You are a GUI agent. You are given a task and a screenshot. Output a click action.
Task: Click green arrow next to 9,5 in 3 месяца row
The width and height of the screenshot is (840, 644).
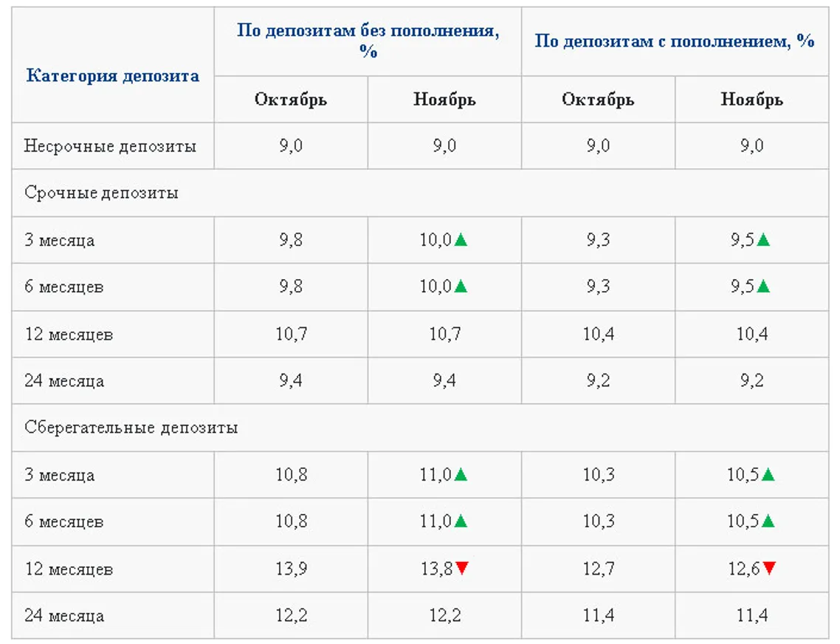point(763,240)
